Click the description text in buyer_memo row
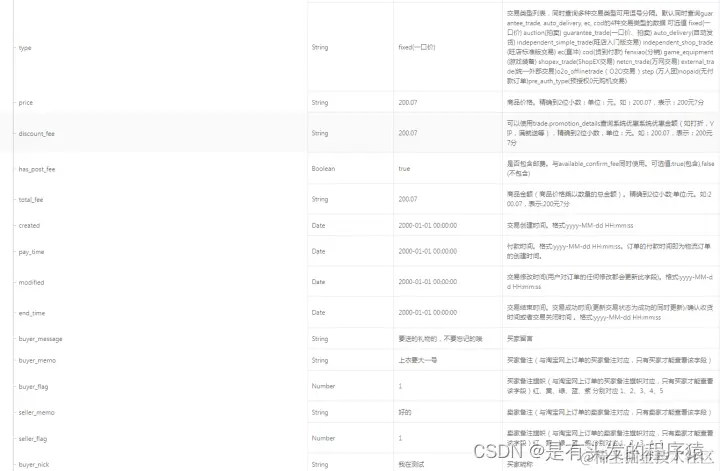 609,360
